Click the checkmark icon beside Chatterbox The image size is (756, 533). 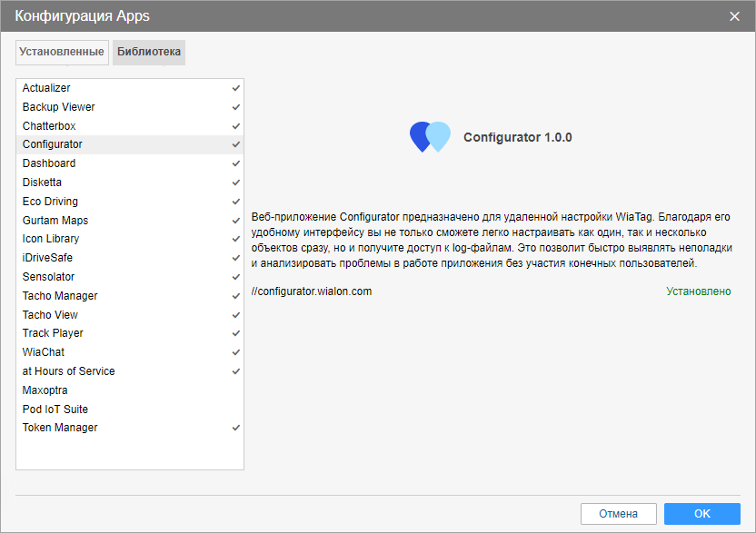point(235,126)
